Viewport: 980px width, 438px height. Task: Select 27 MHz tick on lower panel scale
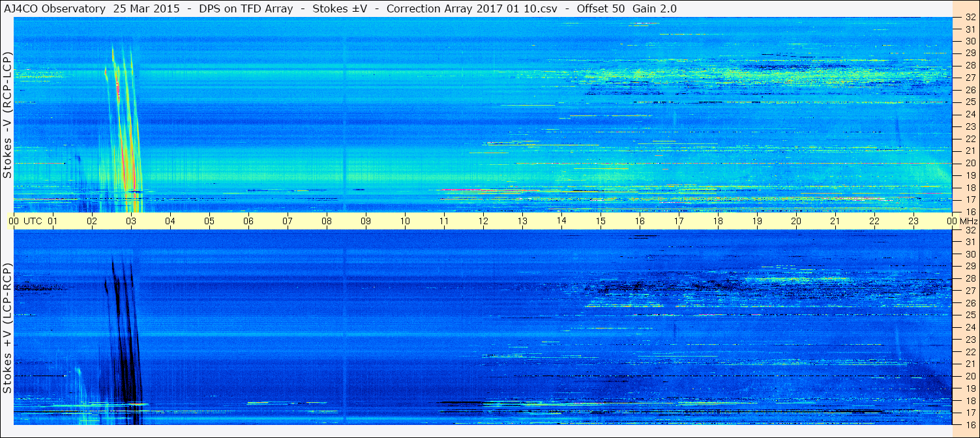[x=970, y=291]
